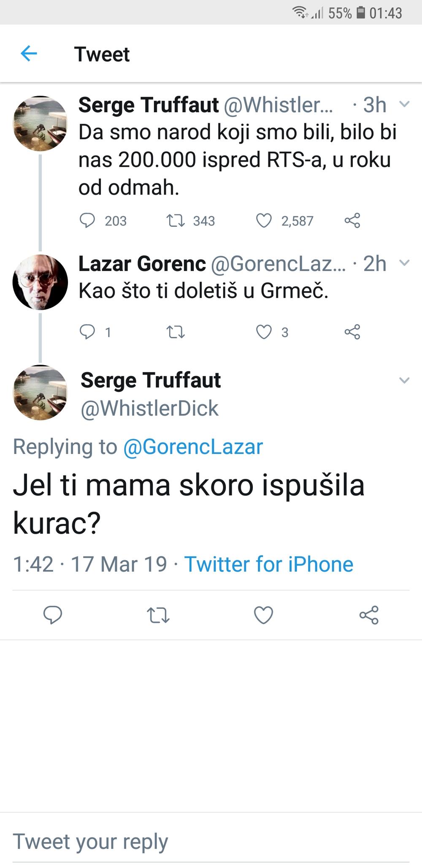Reply to the first Serge Truffaut tweet
This screenshot has width=422, height=868.
87,220
